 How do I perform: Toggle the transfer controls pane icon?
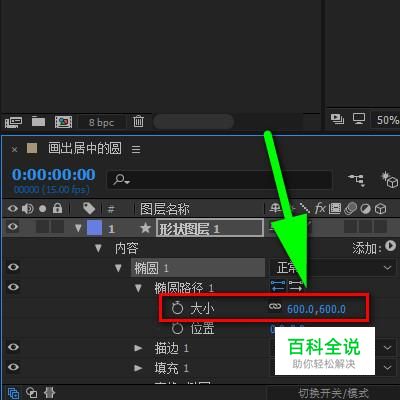pyautogui.click(x=31, y=393)
